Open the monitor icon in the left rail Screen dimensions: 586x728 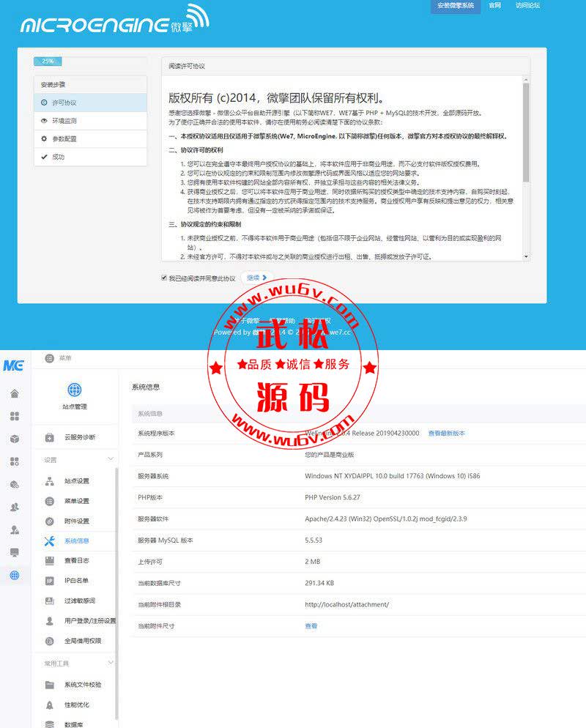tap(15, 552)
